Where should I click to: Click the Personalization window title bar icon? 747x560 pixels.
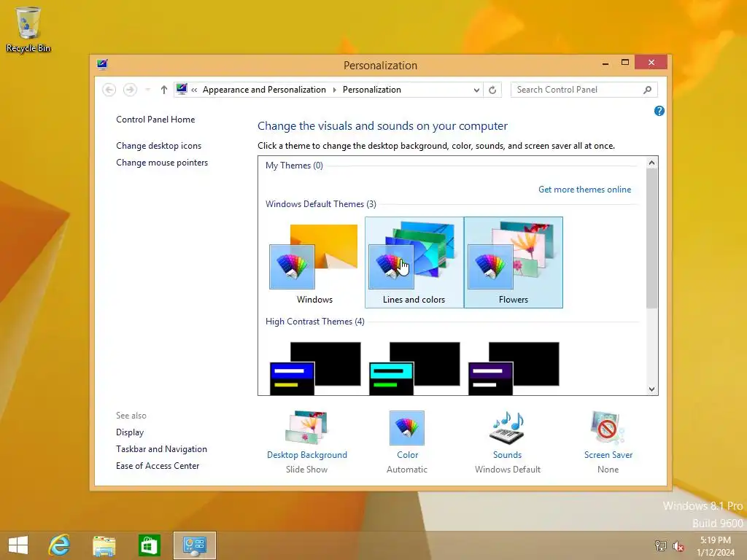[x=102, y=64]
